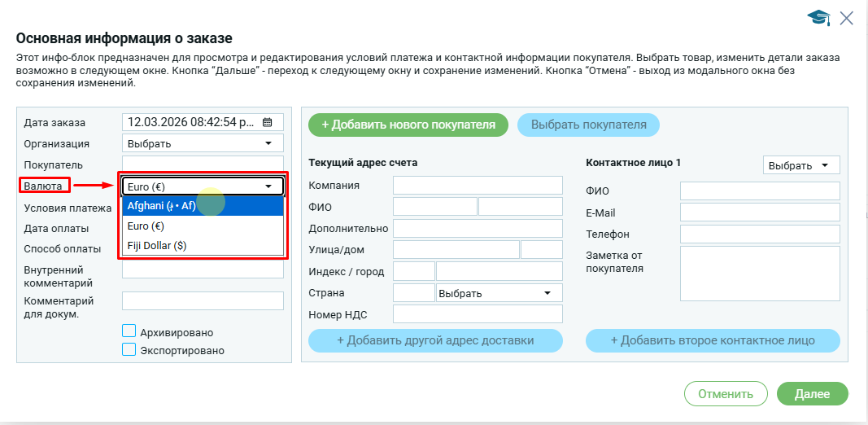The width and height of the screenshot is (868, 425).
Task: Click Добавить второе контактное лицо button
Action: (x=713, y=340)
